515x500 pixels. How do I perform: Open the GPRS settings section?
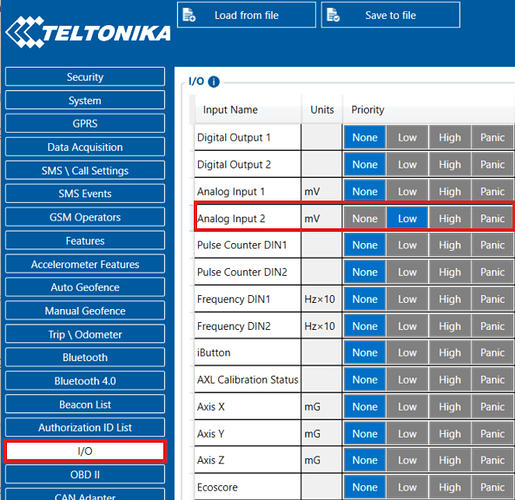pos(85,123)
